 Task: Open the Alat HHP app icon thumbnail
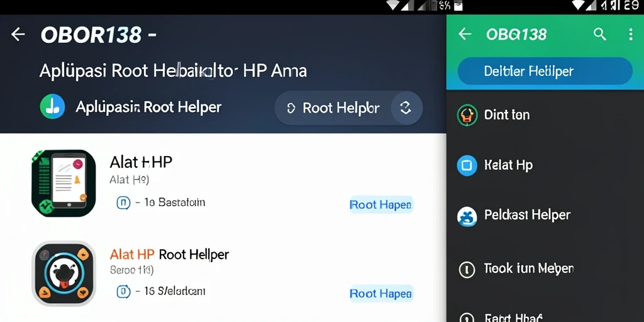pyautogui.click(x=64, y=183)
